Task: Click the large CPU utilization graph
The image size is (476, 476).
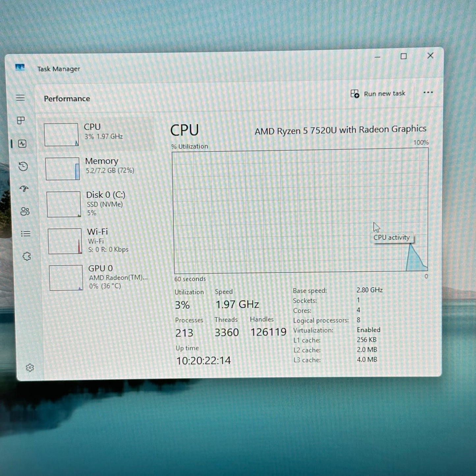Action: pos(300,210)
